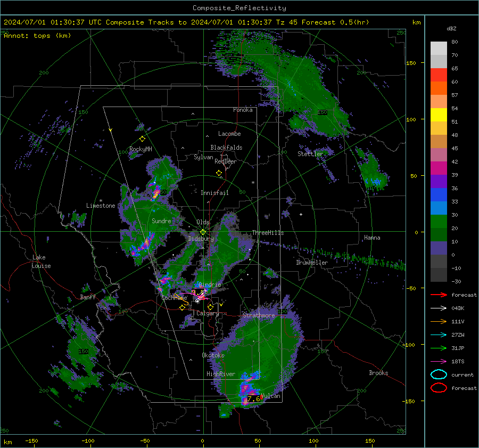Viewport: 479px width, 448px height.
Task: Click the Drumheller city label
Action: point(312,263)
